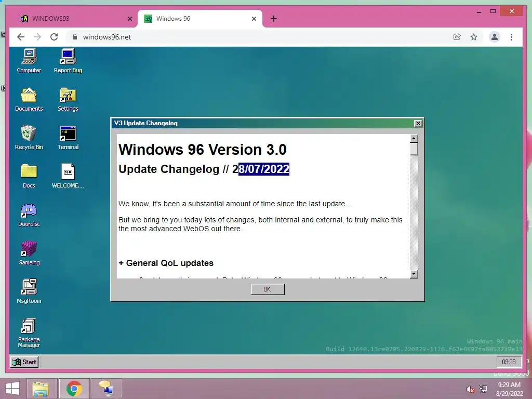Minimize the Chrome window

click(478, 11)
